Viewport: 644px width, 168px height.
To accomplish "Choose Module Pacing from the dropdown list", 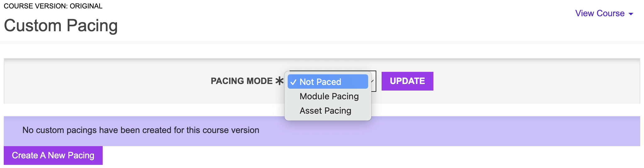I will click(329, 96).
